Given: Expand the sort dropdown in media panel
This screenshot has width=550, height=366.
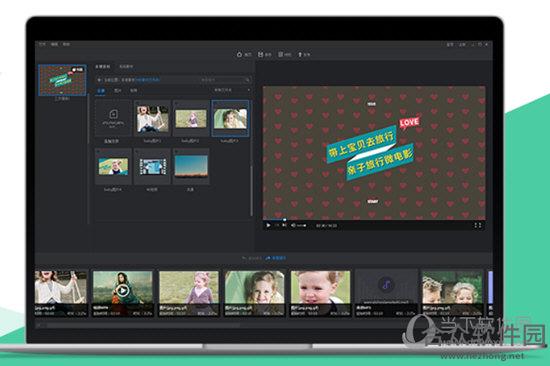Looking at the screenshot, I should 232,90.
